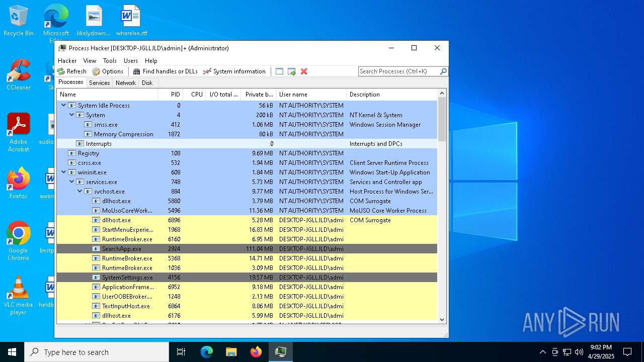Viewport: 644px width, 362px height.
Task: Open the Tools menu
Action: point(110,61)
